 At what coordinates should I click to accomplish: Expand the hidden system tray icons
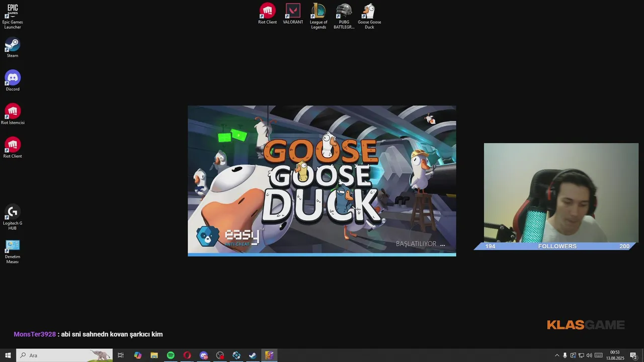(557, 355)
